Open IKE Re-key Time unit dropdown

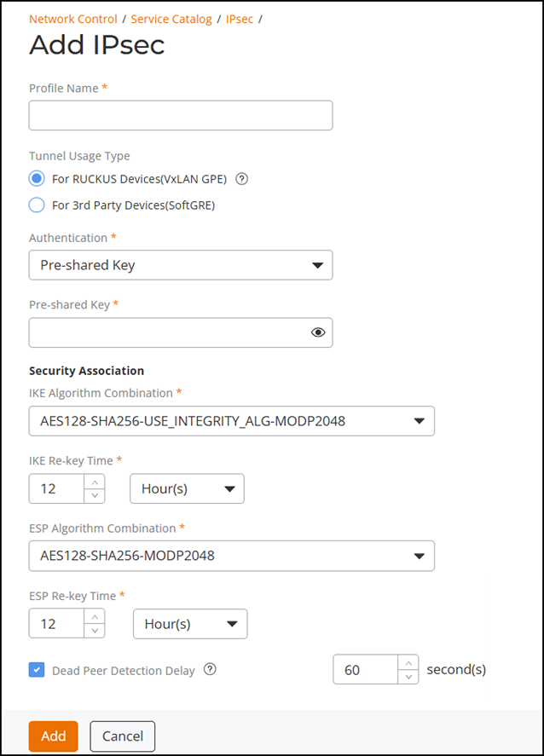click(187, 489)
